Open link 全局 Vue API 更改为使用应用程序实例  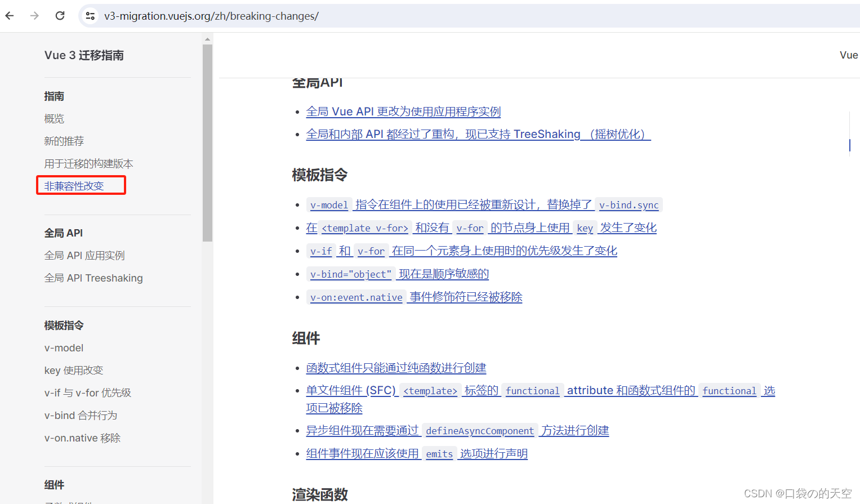(403, 111)
